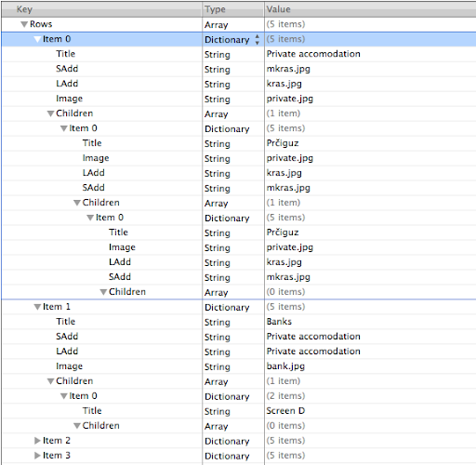Collapse Children array under Banks item

[50, 381]
